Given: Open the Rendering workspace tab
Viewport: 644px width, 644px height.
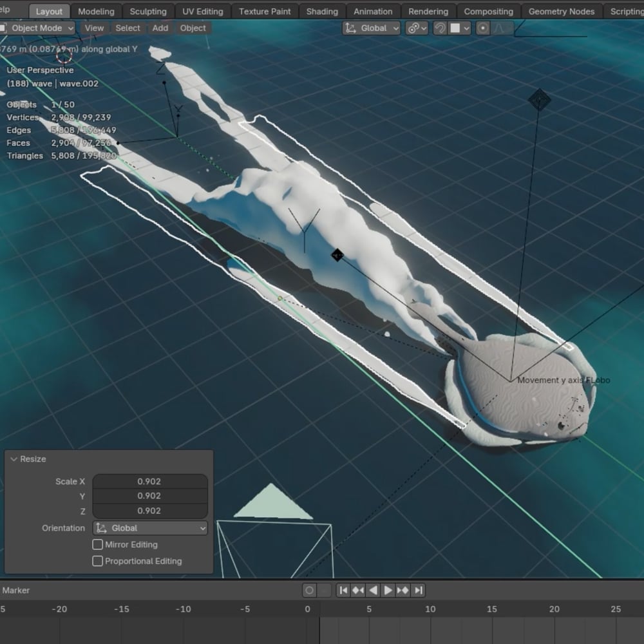Looking at the screenshot, I should pos(428,12).
